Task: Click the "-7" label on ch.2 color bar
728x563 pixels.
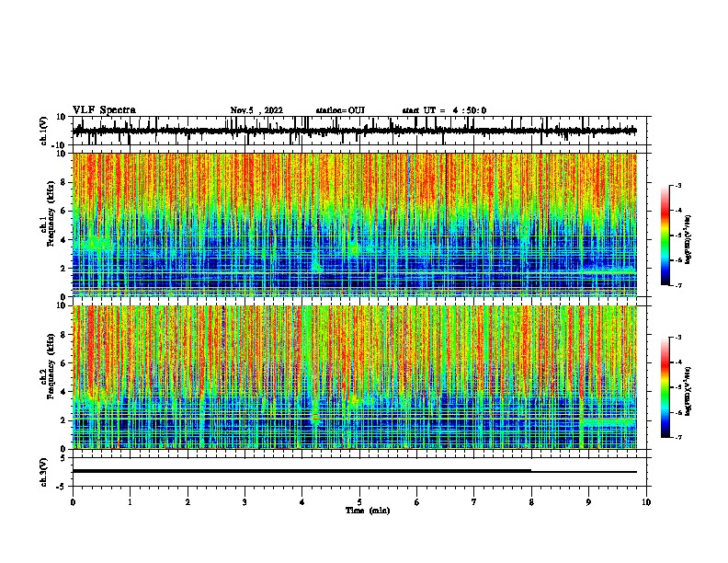Action: (678, 437)
